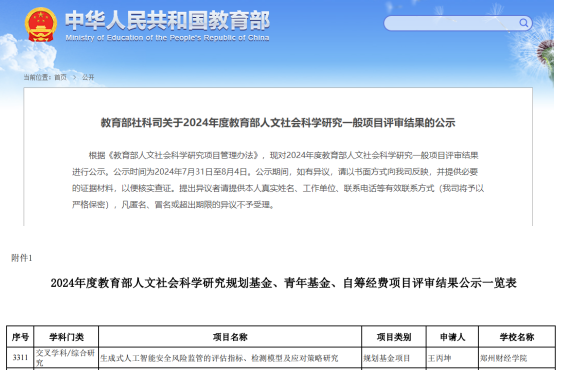Screen dimensions: 561x370
Task: Click the cell 规划基金项目
Action: [394, 358]
